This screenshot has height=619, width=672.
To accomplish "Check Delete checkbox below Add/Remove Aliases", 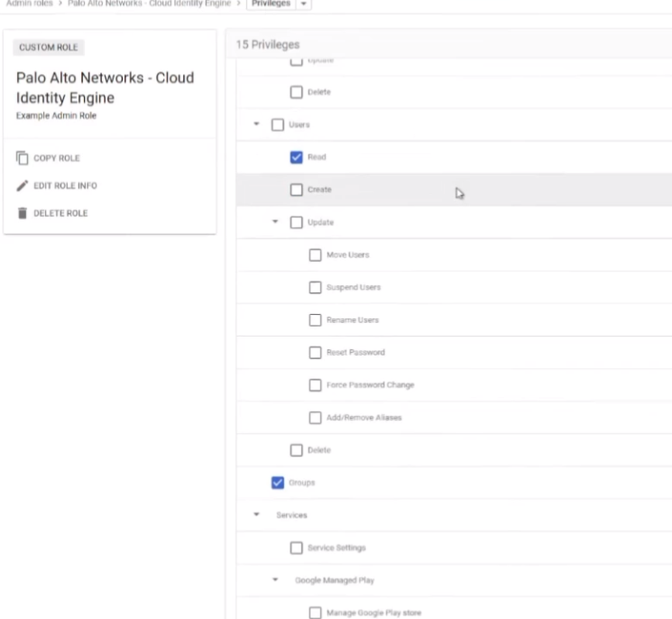I will (296, 450).
